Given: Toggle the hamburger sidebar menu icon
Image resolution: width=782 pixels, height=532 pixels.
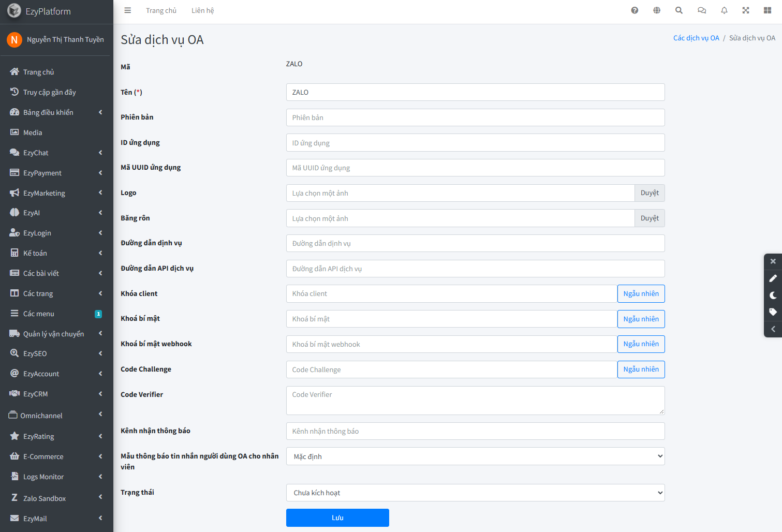Looking at the screenshot, I should click(x=128, y=10).
